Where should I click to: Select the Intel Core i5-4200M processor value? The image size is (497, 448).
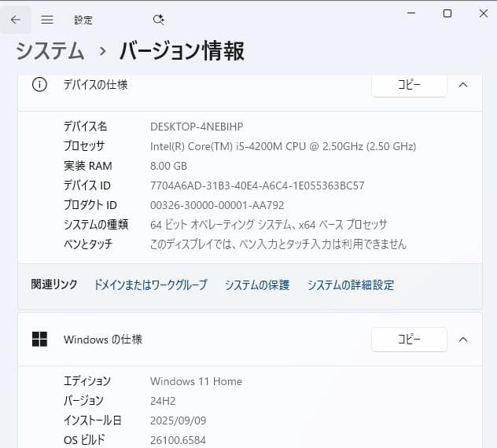tap(283, 146)
